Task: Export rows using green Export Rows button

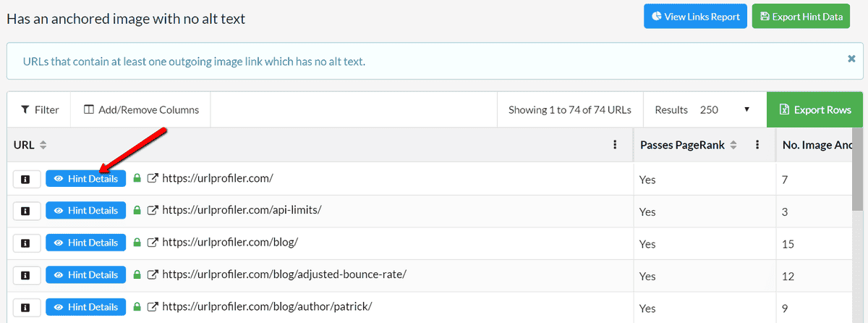Action: (x=814, y=110)
